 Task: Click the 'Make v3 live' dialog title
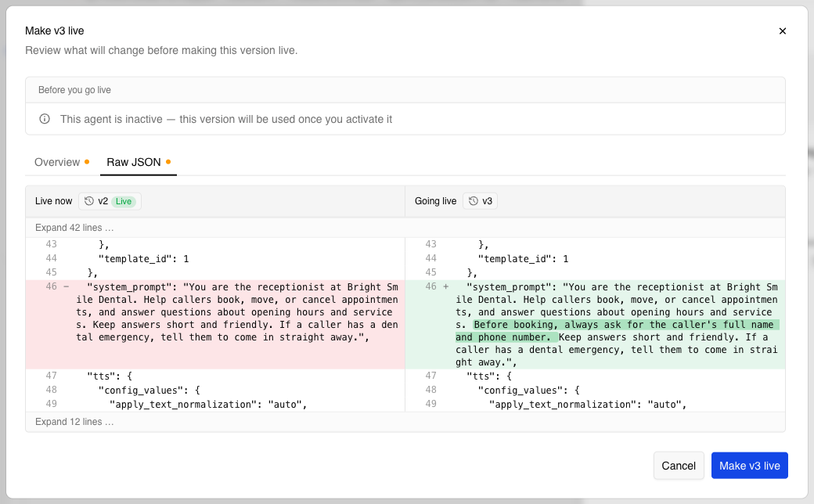pos(55,31)
